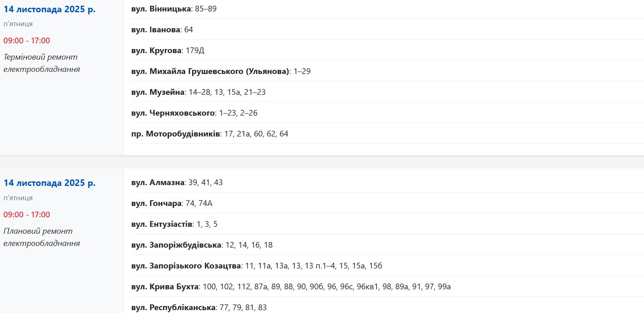Click the пр. Моторобудівників row
Viewport: 644px width, 313px height.
(209, 134)
